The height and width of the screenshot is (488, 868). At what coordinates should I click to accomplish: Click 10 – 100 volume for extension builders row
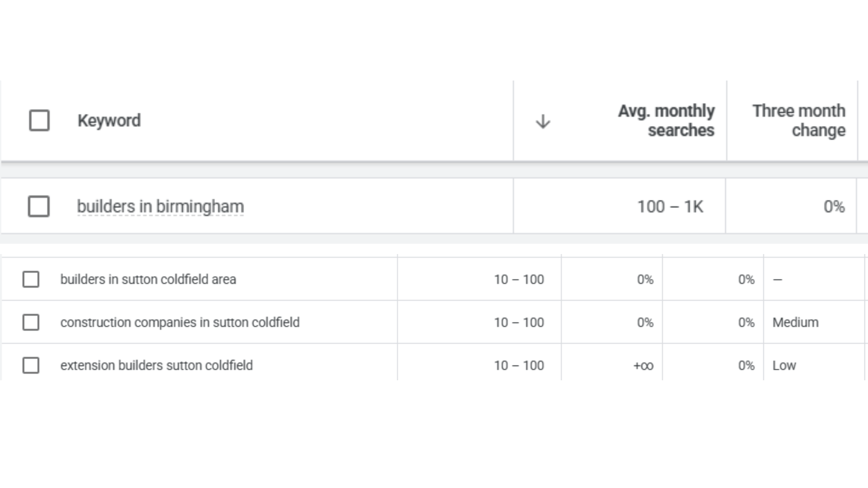[x=519, y=365]
